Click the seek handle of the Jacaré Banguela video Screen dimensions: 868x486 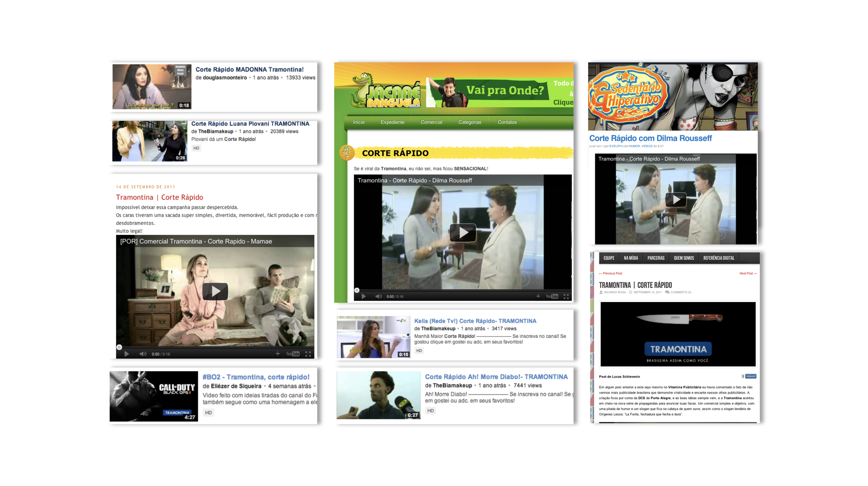pyautogui.click(x=357, y=290)
